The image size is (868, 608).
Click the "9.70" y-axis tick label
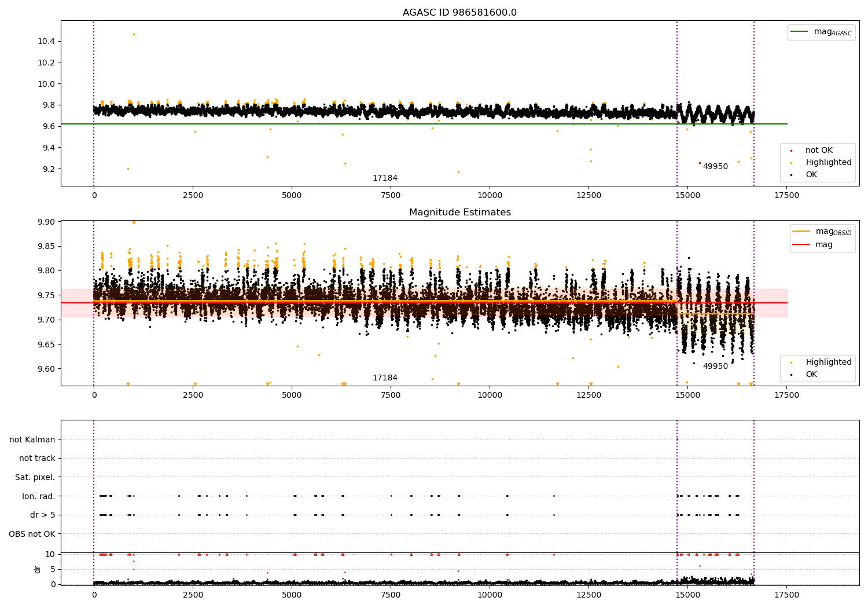[46, 320]
